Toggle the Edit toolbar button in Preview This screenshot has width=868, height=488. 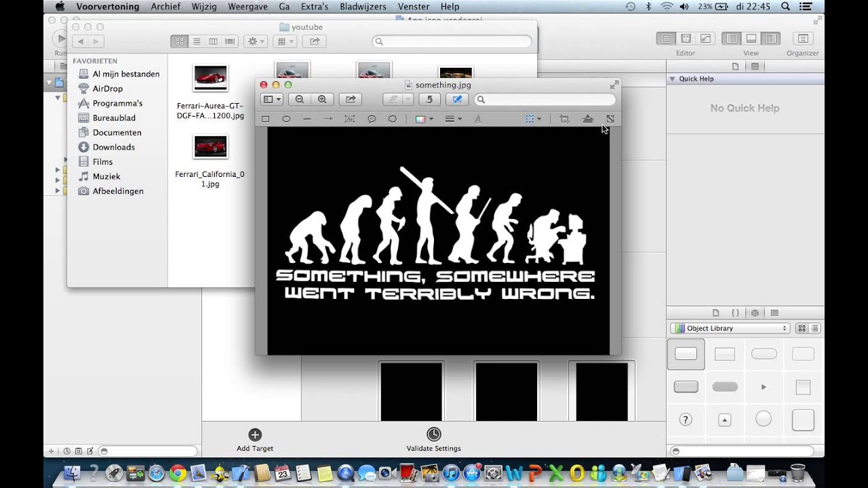tap(457, 100)
